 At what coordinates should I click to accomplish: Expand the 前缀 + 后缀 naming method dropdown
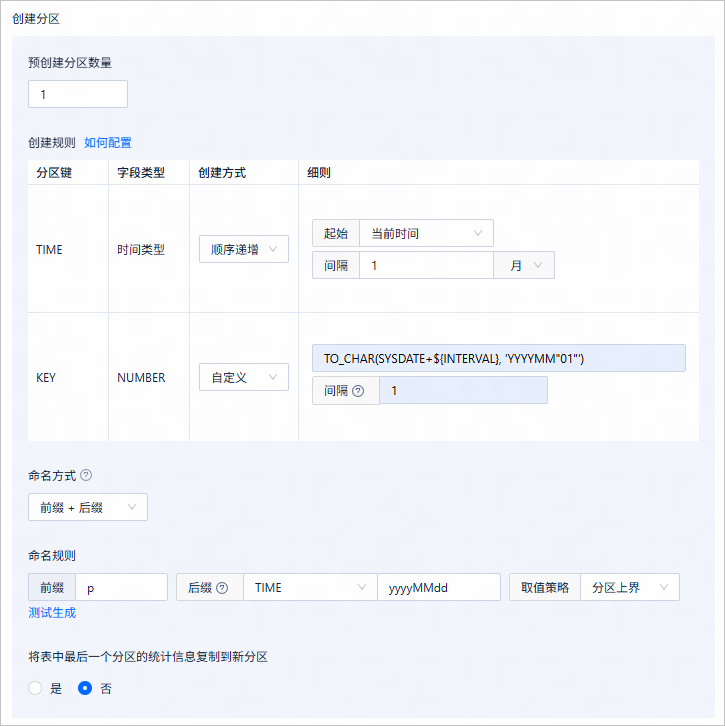click(x=88, y=507)
